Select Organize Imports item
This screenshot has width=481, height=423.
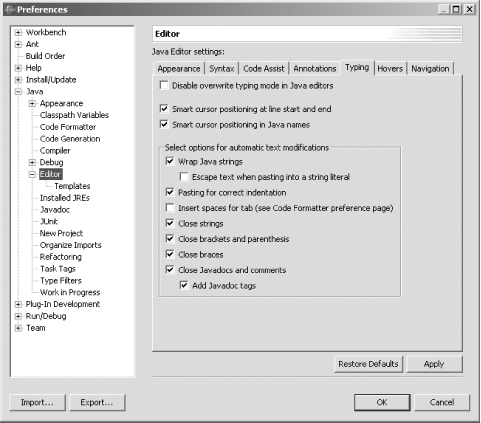tap(71, 245)
